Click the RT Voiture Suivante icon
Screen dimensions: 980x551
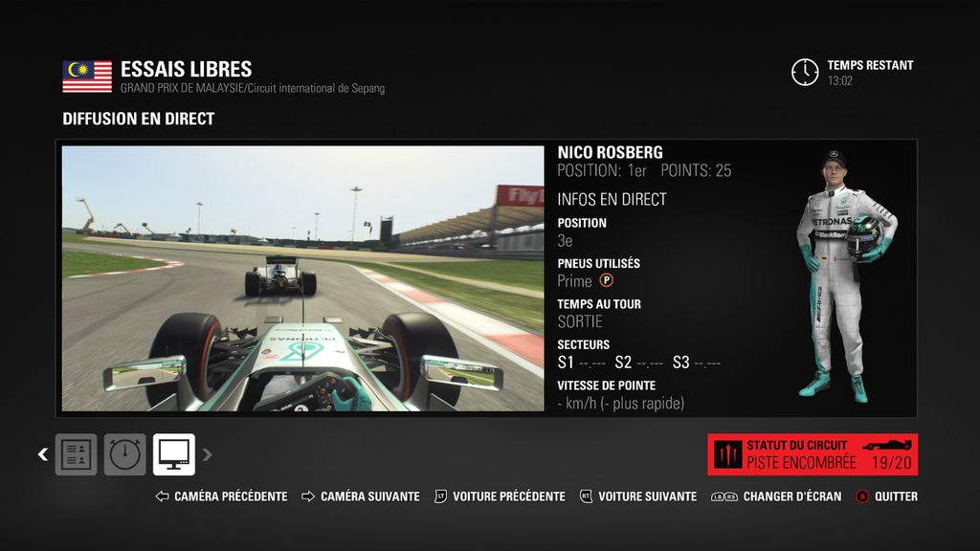(586, 496)
